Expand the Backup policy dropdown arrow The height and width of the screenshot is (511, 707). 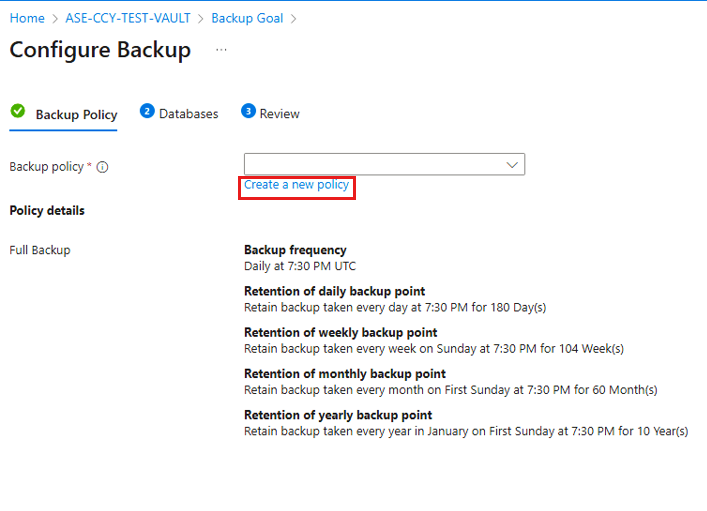click(x=513, y=164)
